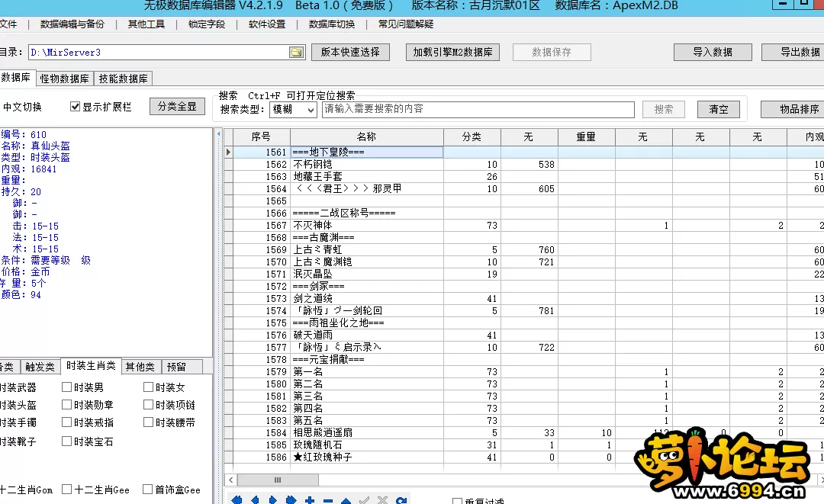The width and height of the screenshot is (824, 504).
Task: Insert a new record with plus icon
Action: [x=310, y=500]
